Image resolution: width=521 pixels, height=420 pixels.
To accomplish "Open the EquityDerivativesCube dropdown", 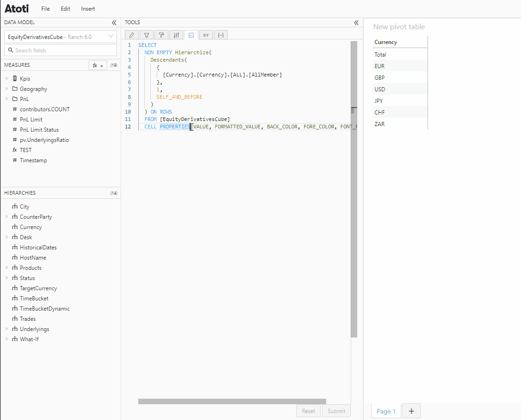I will tap(60, 37).
